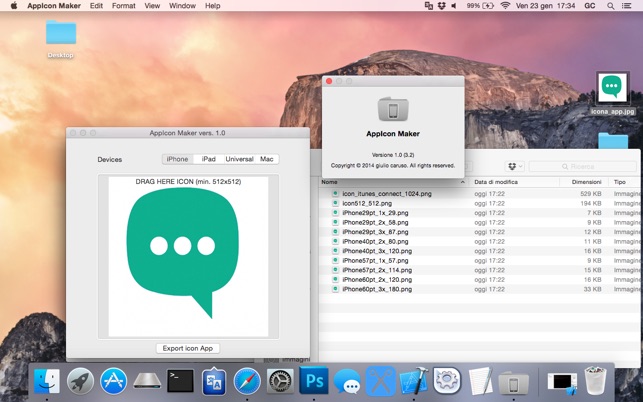Viewport: 643px width, 402px height.
Task: Open the Help menu
Action: 212,6
